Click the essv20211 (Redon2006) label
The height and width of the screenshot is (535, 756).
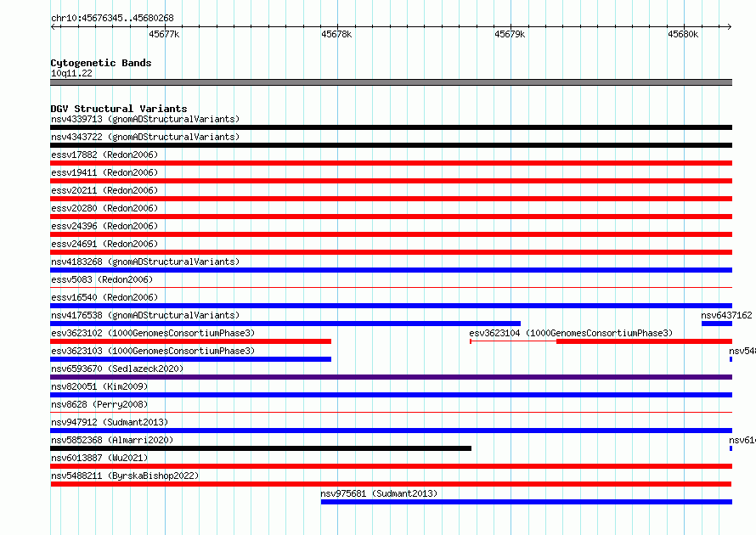(x=104, y=190)
